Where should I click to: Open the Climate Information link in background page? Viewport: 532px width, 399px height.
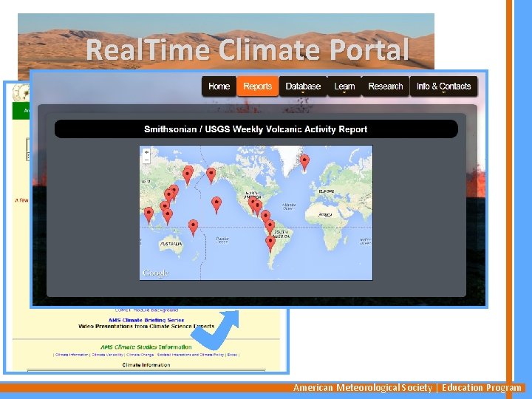point(72,355)
